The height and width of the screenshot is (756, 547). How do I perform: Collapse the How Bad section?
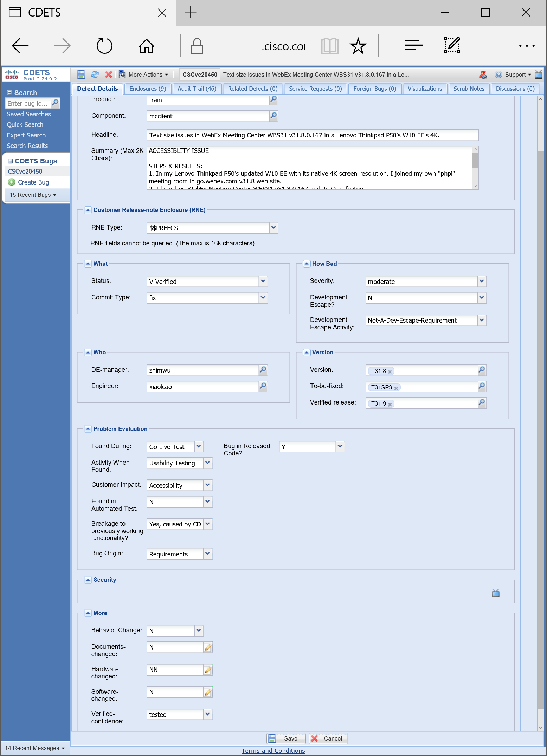pos(307,264)
